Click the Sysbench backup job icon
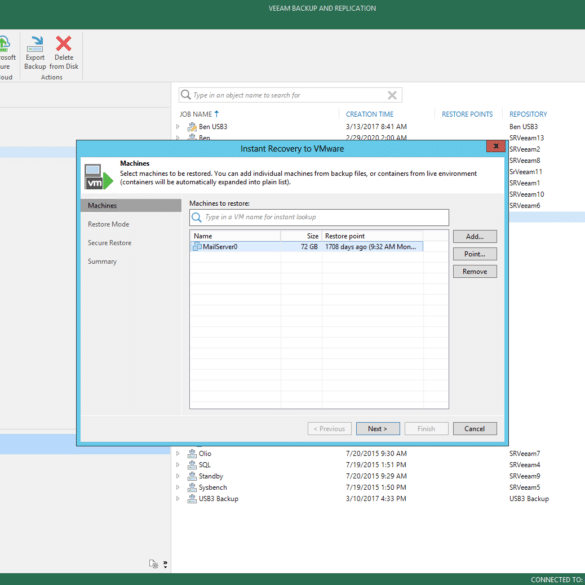Screen dimensions: 585x585 coord(192,487)
